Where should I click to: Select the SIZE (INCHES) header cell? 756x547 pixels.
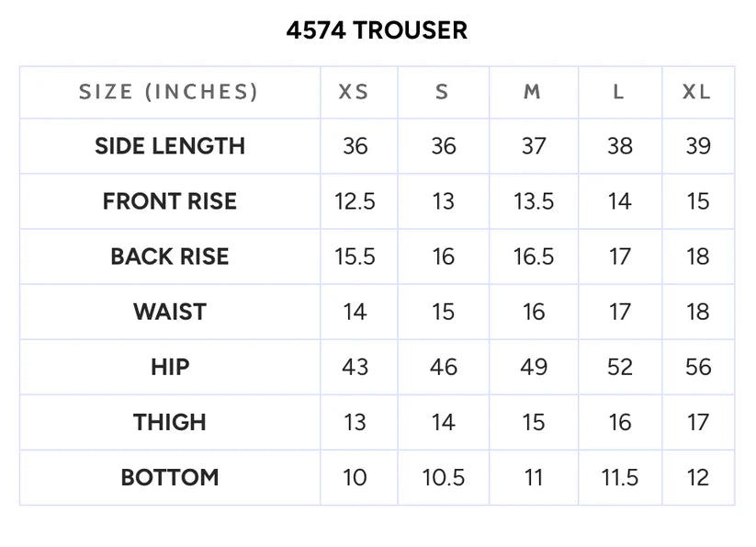tap(169, 92)
